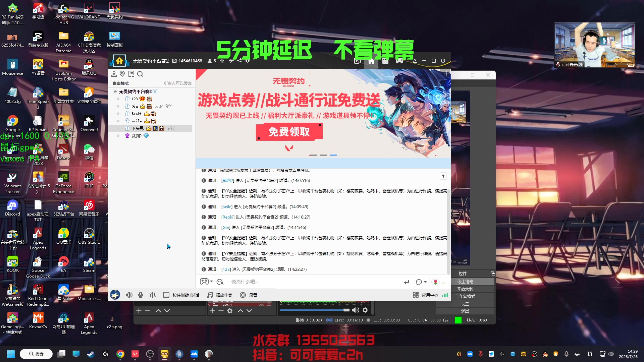Open 应用中心 from the panel
Image resolution: width=644 pixels, height=362 pixels.
(429, 295)
